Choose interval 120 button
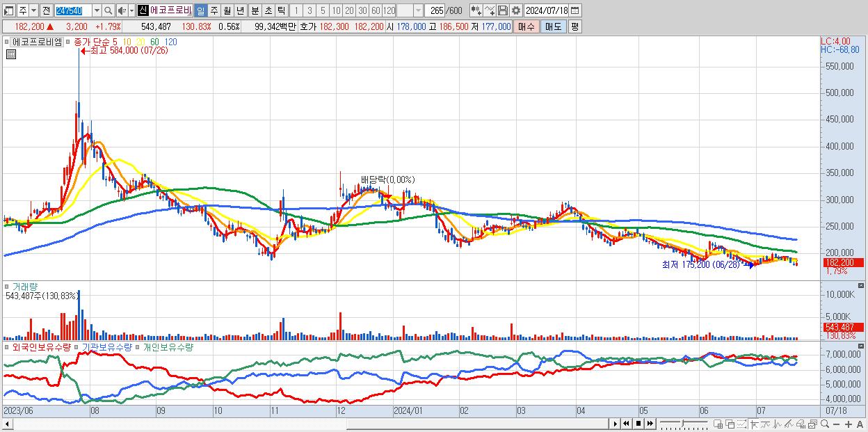 point(389,10)
